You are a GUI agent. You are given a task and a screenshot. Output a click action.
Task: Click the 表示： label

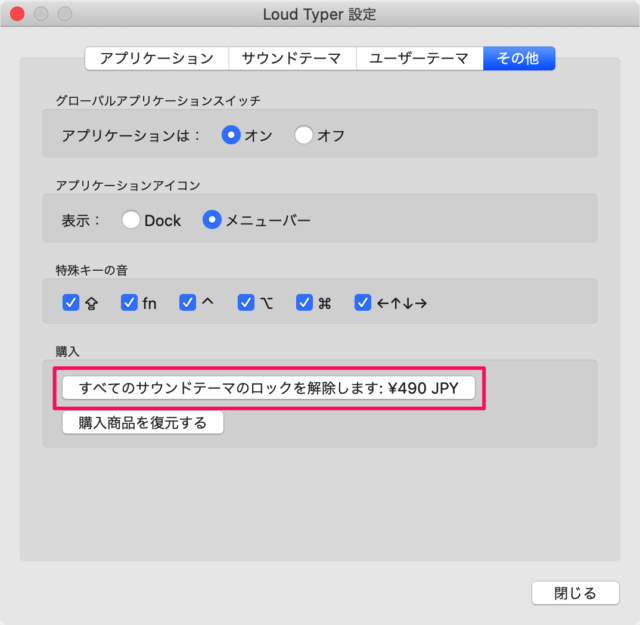coord(81,221)
